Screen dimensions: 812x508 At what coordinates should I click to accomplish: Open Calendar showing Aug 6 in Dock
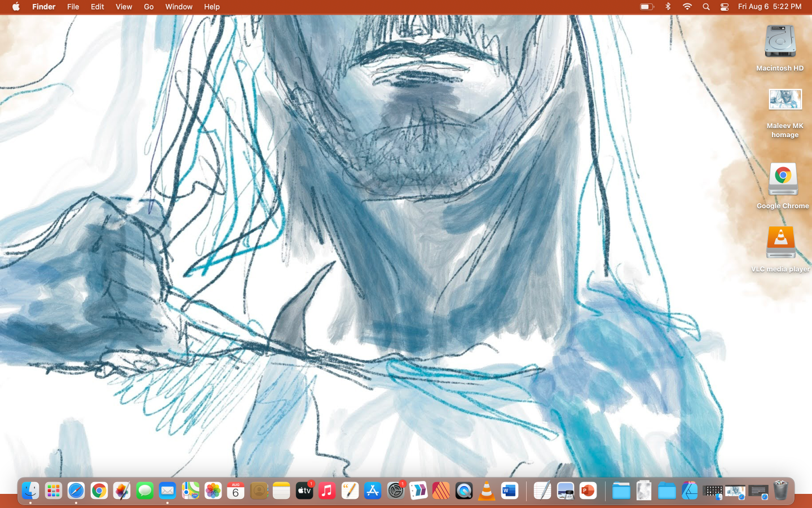[236, 491]
